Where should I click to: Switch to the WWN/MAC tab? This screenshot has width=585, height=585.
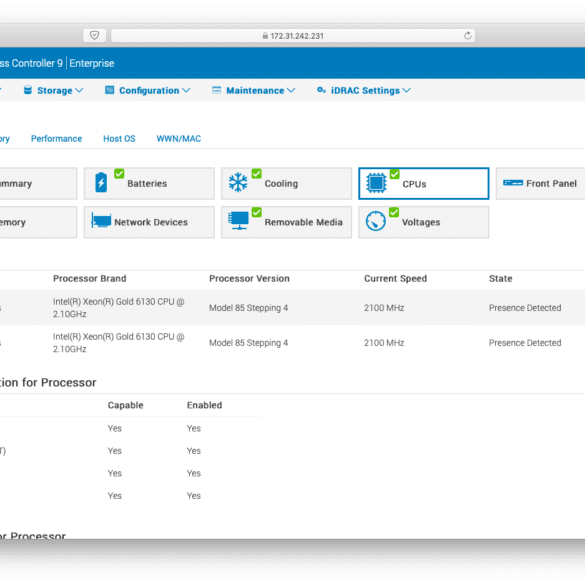coord(178,138)
